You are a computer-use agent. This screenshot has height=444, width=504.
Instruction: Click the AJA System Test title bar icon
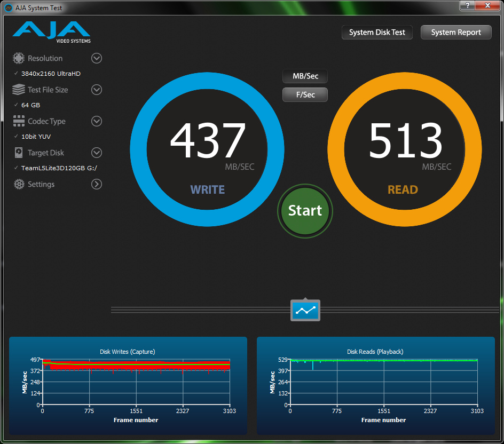(x=9, y=7)
